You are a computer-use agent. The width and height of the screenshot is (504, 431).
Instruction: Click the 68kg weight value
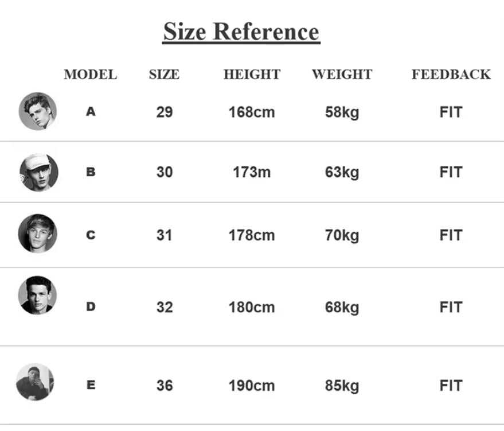342,307
